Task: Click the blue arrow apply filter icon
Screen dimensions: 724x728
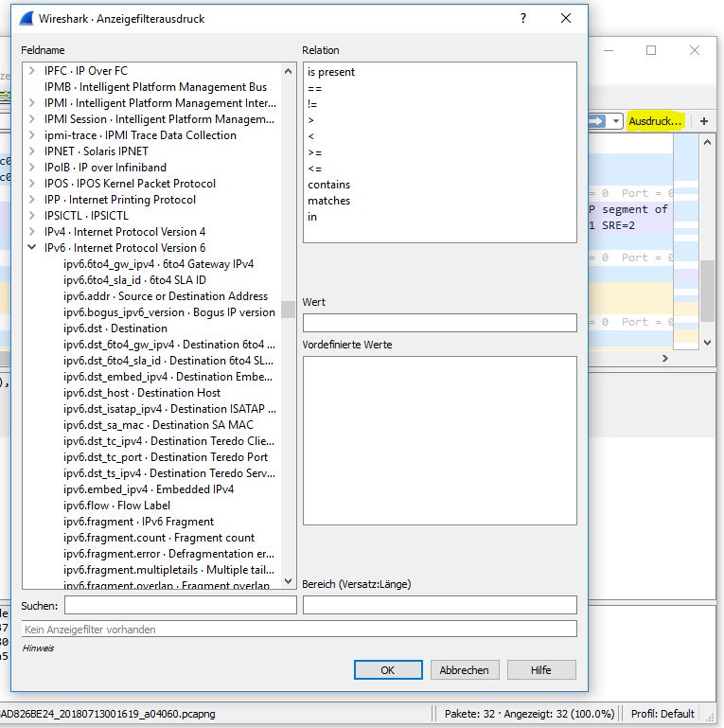Action: click(596, 121)
